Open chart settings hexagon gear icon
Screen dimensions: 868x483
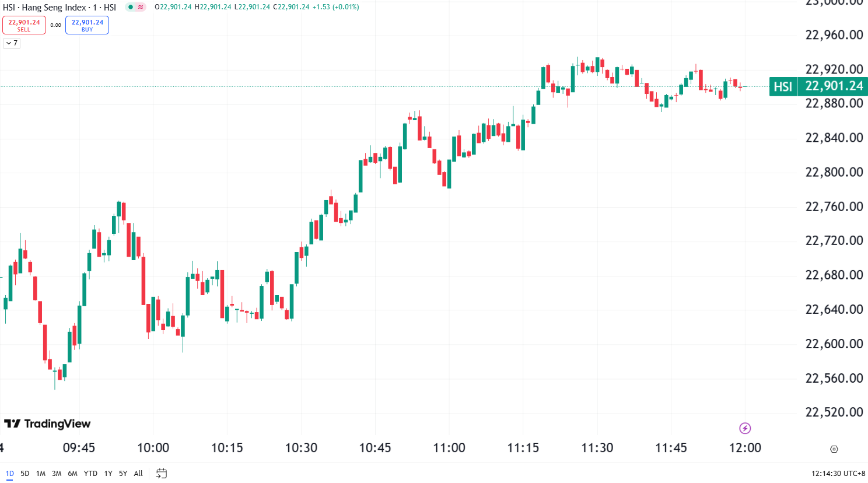[834, 449]
